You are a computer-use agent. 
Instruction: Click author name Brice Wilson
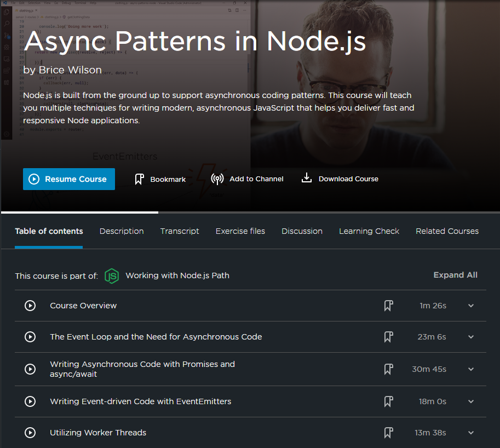(70, 70)
